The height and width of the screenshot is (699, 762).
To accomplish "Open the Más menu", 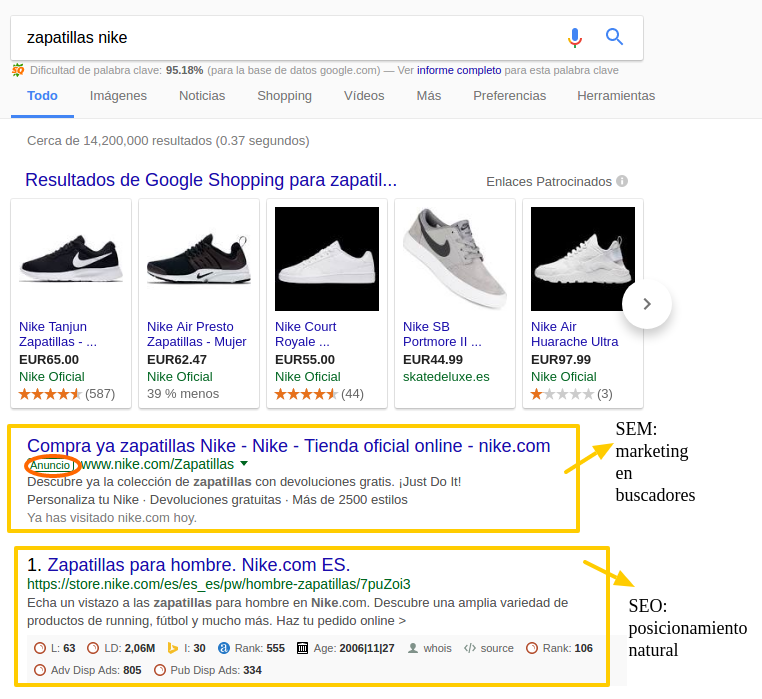I will 428,96.
